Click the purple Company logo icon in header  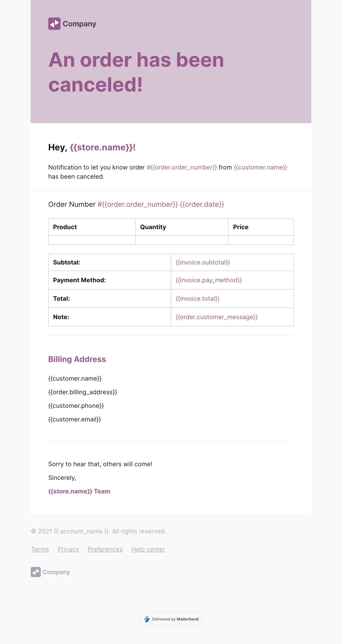tap(54, 24)
